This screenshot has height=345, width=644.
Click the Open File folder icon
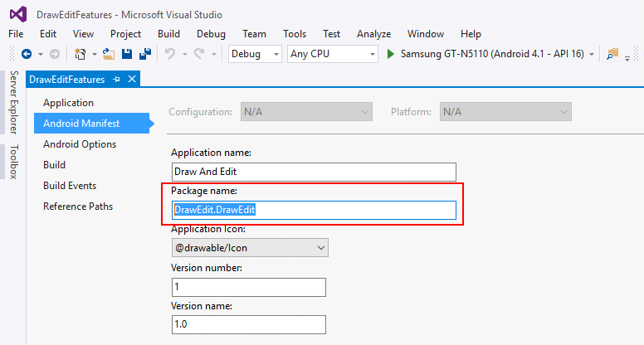[x=109, y=54]
